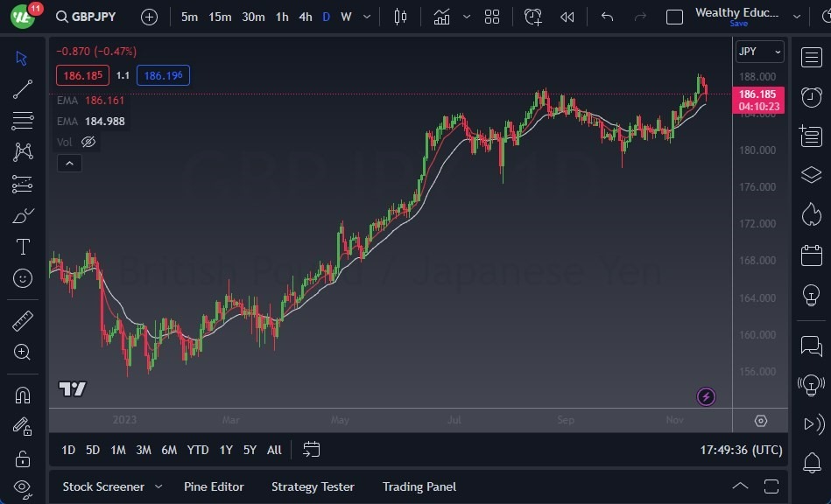Image resolution: width=831 pixels, height=504 pixels.
Task: Open the text annotation tool
Action: [22, 247]
